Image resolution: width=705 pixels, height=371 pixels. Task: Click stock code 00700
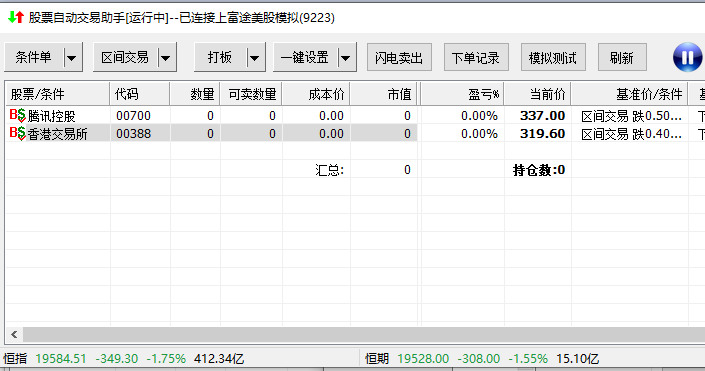(134, 116)
